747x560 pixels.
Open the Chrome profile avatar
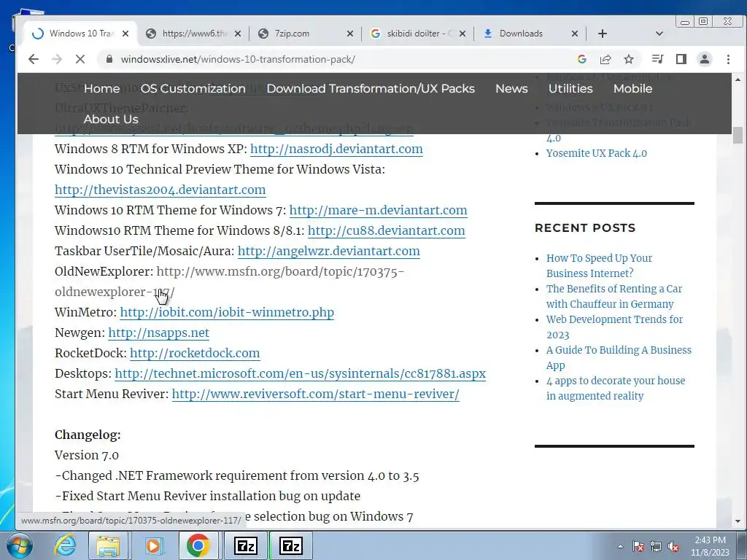pos(705,59)
